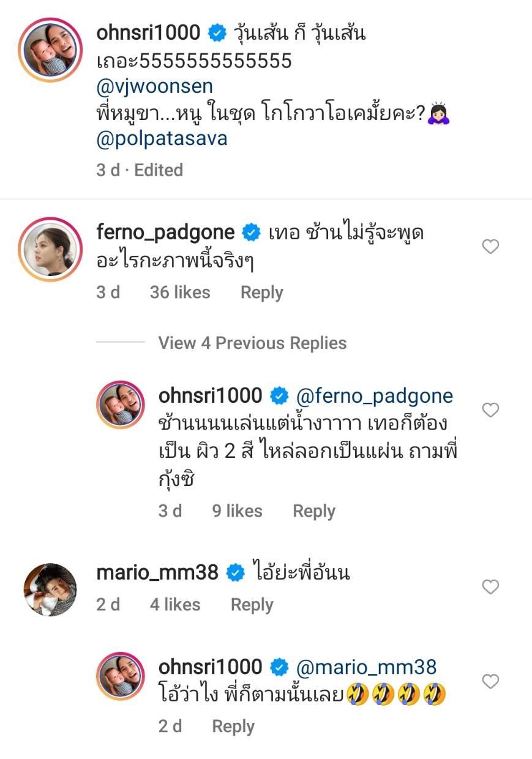Tap the @mario_mm38 mention in the reply
This screenshot has height=759, width=532.
(366, 667)
